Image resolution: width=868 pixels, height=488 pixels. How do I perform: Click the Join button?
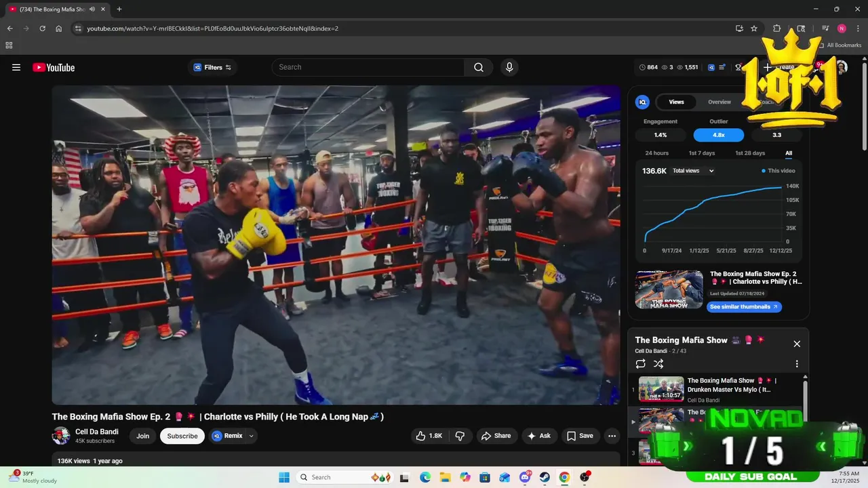click(x=142, y=436)
